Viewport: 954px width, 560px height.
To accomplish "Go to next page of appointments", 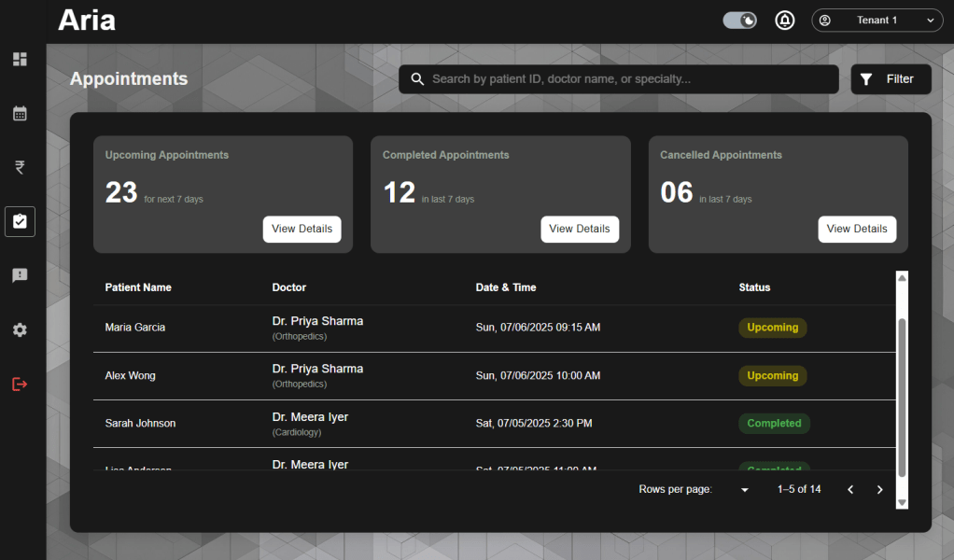I will [879, 490].
